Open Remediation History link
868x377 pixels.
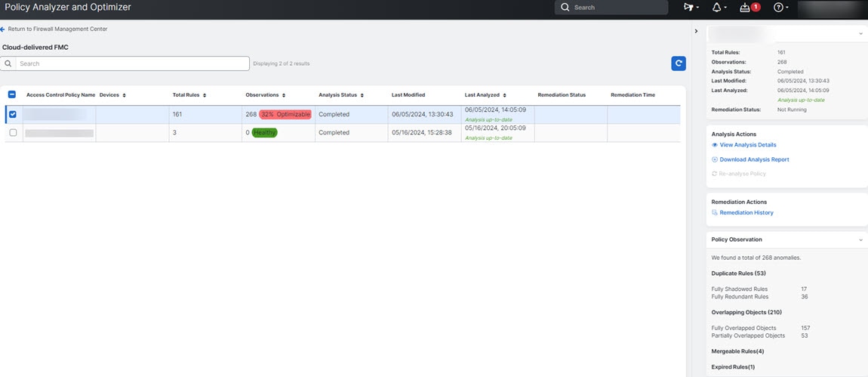click(x=746, y=213)
